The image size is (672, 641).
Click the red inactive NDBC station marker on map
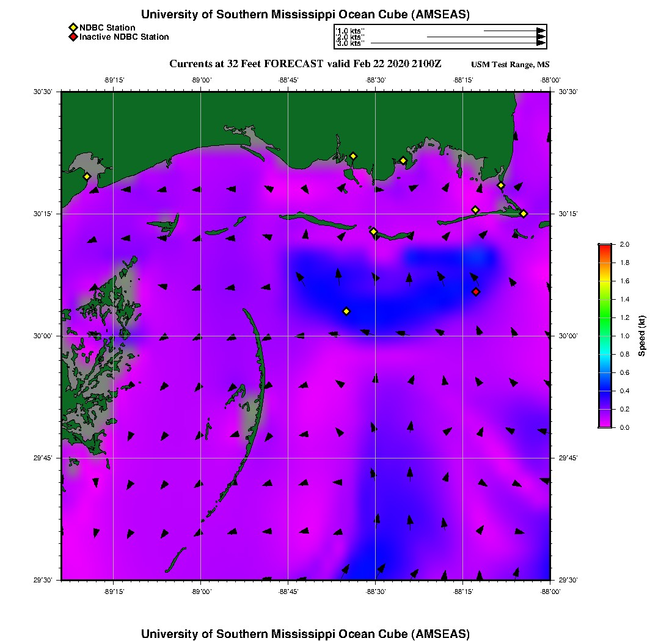pos(476,292)
